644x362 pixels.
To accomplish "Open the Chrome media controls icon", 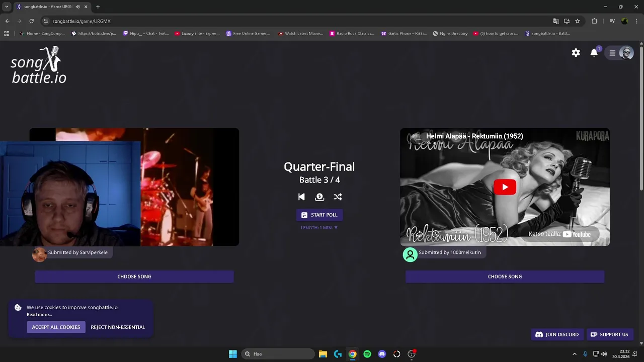I will (612, 21).
